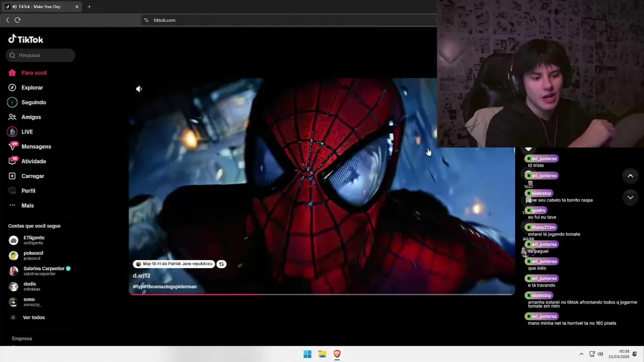This screenshot has width=644, height=362.
Task: Click the Mensagens icon with badge
Action: click(x=13, y=146)
